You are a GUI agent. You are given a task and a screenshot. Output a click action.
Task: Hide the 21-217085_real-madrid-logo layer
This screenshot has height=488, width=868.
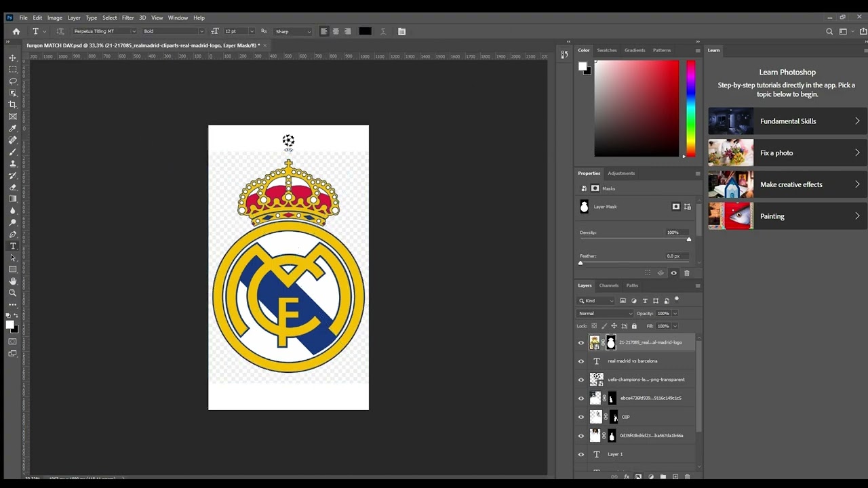pos(580,343)
